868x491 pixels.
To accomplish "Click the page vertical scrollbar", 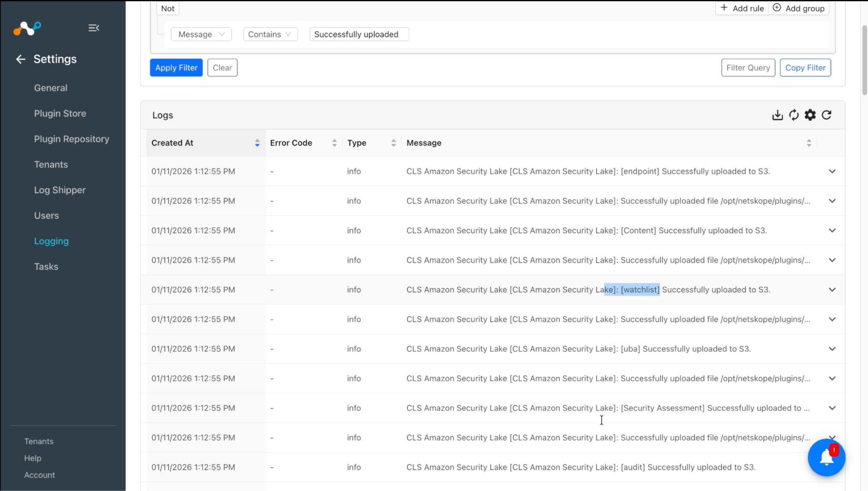I will [x=865, y=60].
